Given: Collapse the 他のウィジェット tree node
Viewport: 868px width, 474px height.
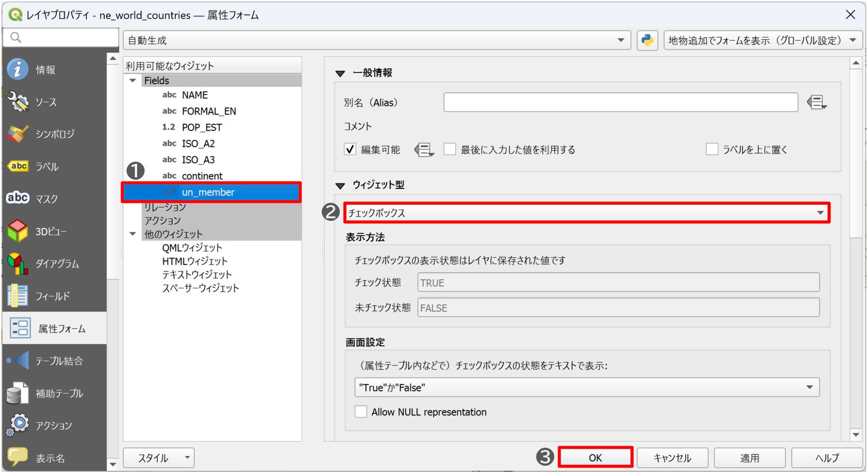Looking at the screenshot, I should pyautogui.click(x=132, y=234).
